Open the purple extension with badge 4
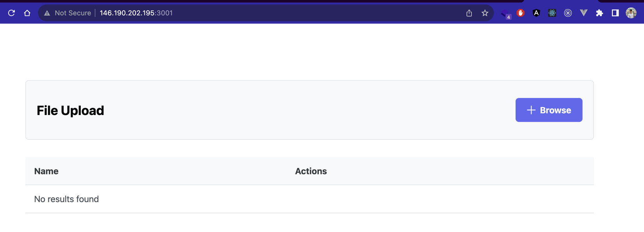Image resolution: width=644 pixels, height=232 pixels. pyautogui.click(x=505, y=14)
